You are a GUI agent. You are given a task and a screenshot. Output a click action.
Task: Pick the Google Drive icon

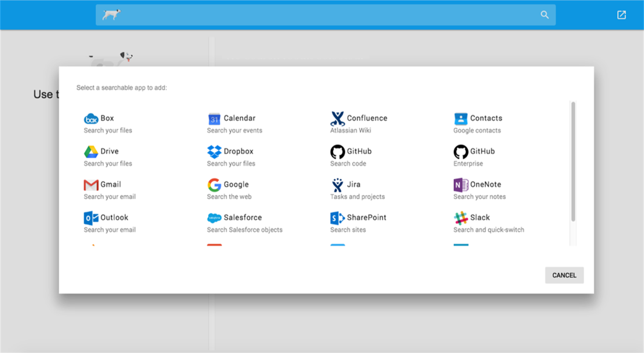click(91, 152)
